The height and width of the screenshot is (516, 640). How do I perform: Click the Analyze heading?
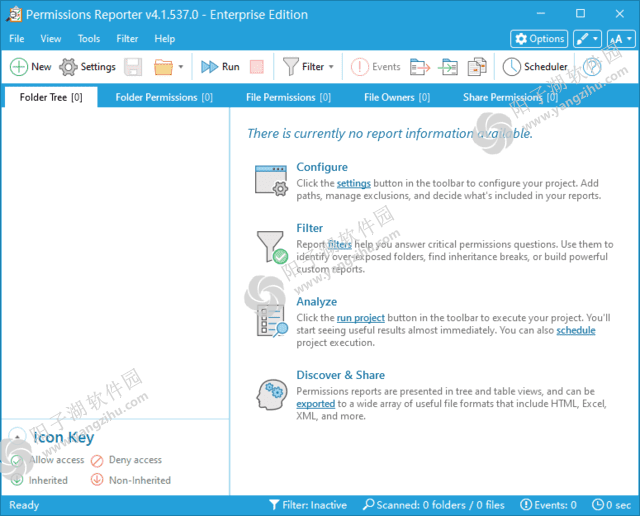tap(317, 302)
